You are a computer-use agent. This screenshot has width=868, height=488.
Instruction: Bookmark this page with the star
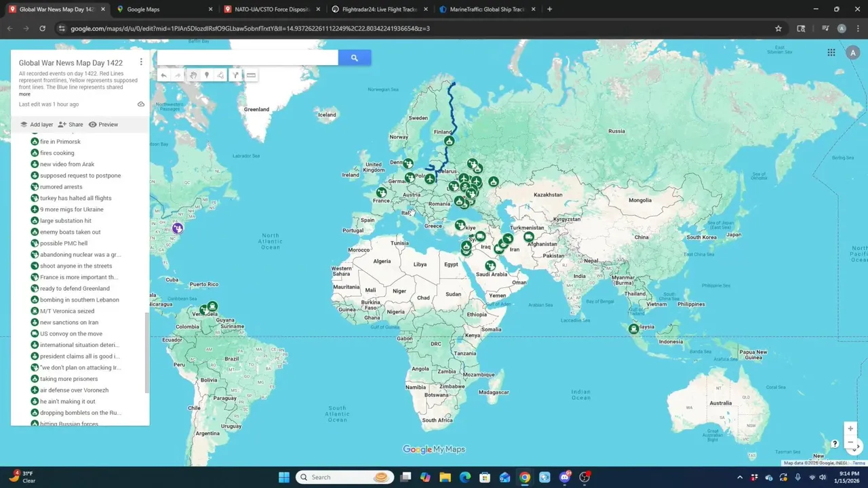[x=778, y=28]
